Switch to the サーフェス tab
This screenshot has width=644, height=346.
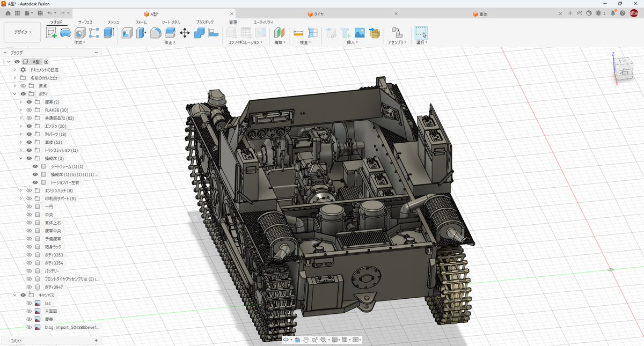tap(85, 22)
